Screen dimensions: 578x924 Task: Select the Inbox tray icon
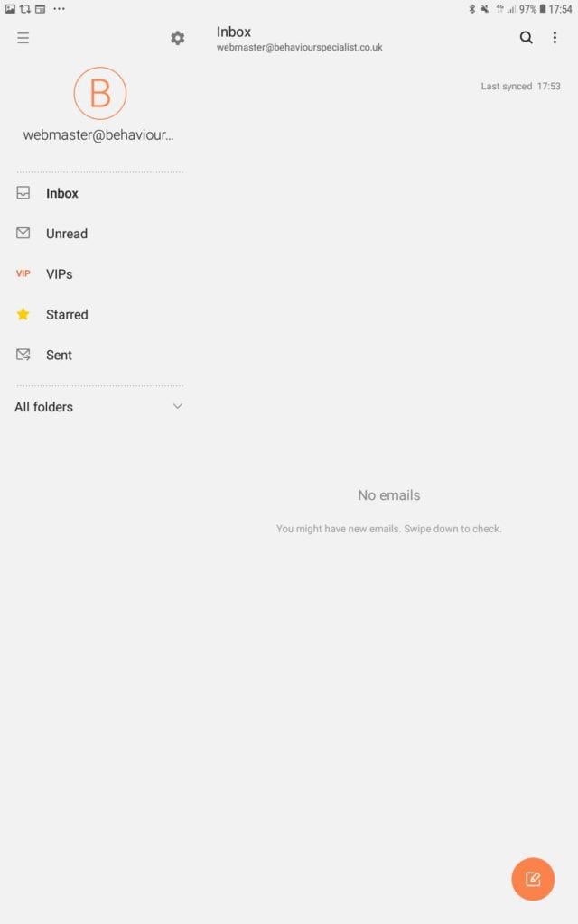(x=23, y=193)
